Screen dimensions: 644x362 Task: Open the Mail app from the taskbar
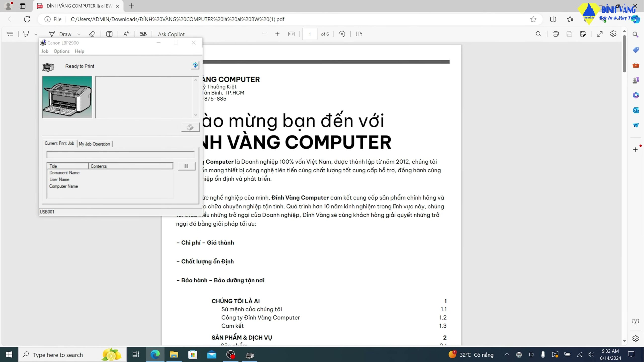(x=212, y=355)
